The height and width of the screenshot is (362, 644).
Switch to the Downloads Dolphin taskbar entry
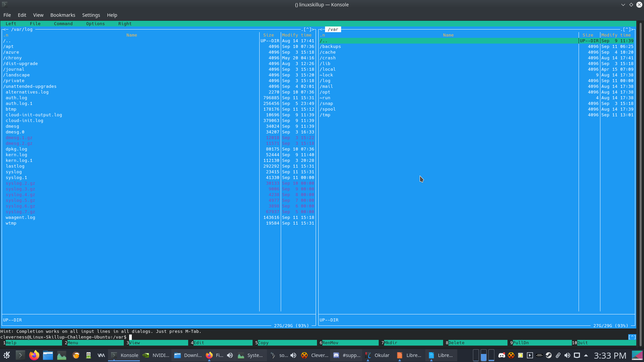[x=188, y=355]
